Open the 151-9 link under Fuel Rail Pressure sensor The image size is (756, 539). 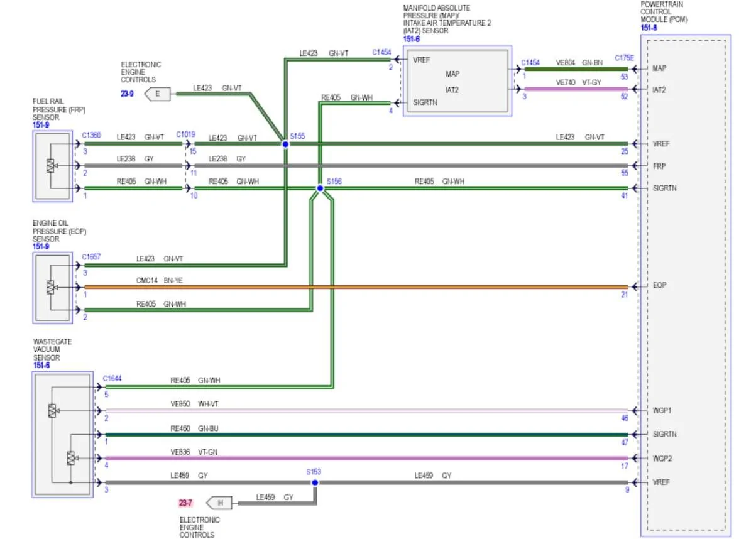coord(40,125)
